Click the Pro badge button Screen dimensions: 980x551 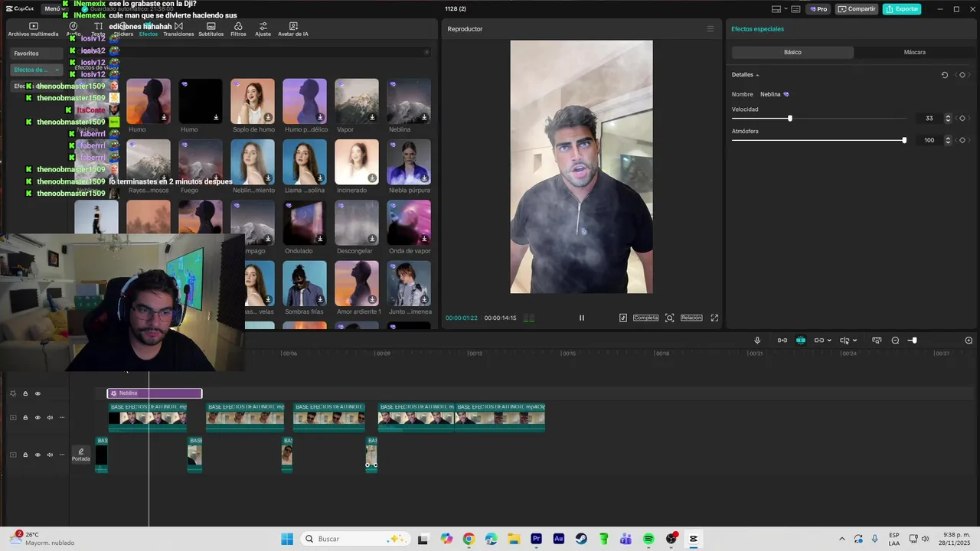pyautogui.click(x=818, y=9)
